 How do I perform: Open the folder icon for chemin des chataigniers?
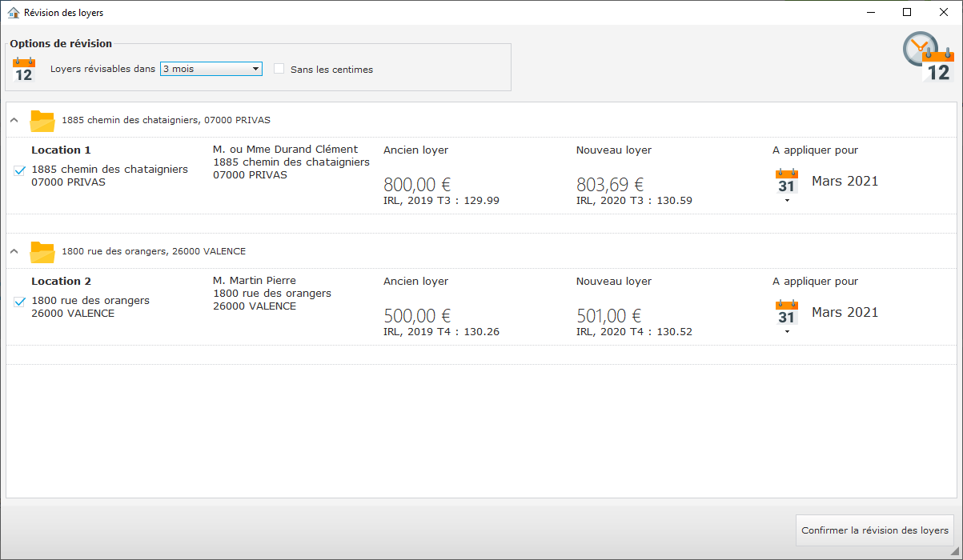click(42, 120)
